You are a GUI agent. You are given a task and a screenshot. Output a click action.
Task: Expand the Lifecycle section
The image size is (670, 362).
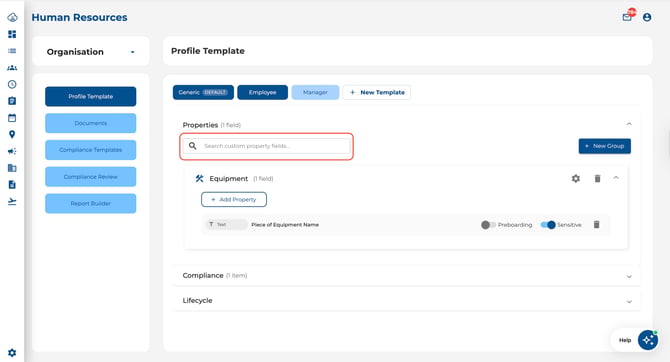pos(629,301)
